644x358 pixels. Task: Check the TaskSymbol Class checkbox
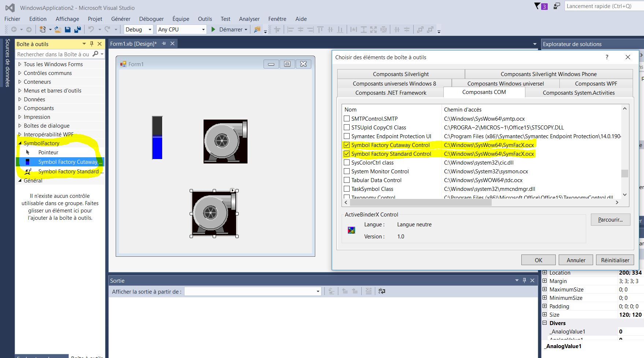(x=347, y=189)
